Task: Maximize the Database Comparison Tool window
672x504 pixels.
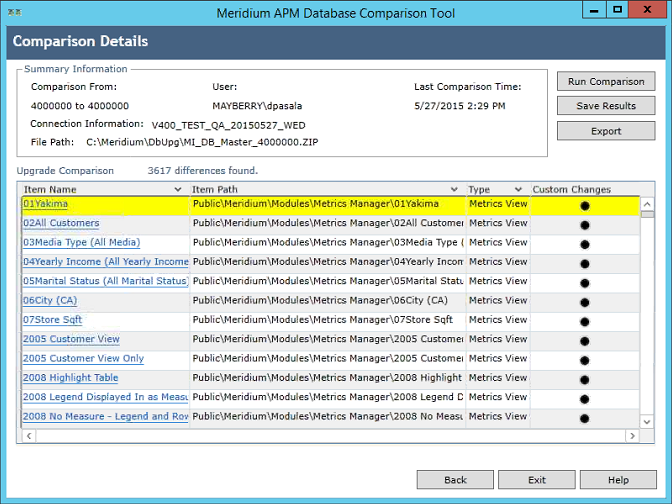Action: [617, 9]
